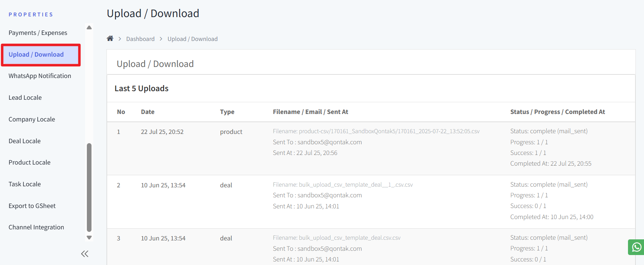The image size is (644, 265).
Task: Open Payments / Expenses in sidebar
Action: coord(38,33)
